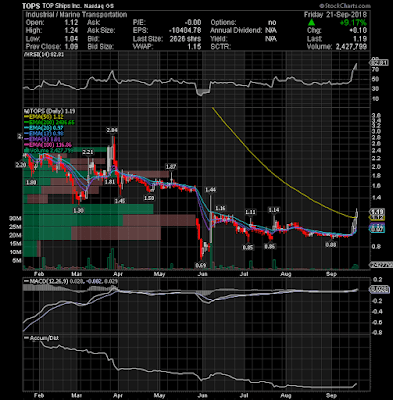Click the 1.19 last price axis tag
The image size is (393, 400).
378,212
